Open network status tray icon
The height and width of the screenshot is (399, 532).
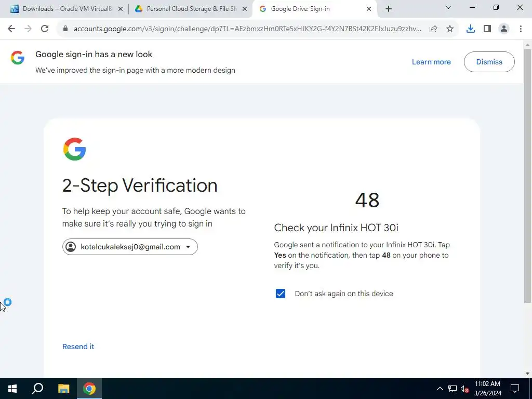click(x=453, y=389)
